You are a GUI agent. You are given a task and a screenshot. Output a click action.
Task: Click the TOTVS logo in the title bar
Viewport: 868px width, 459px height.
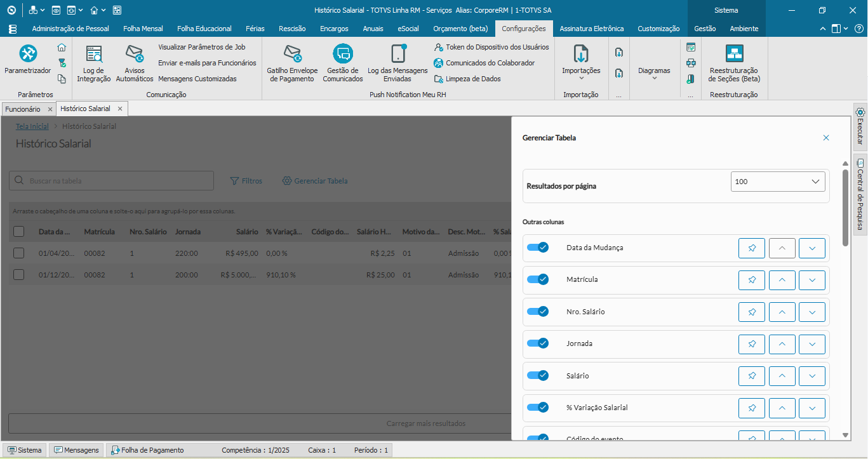click(11, 10)
